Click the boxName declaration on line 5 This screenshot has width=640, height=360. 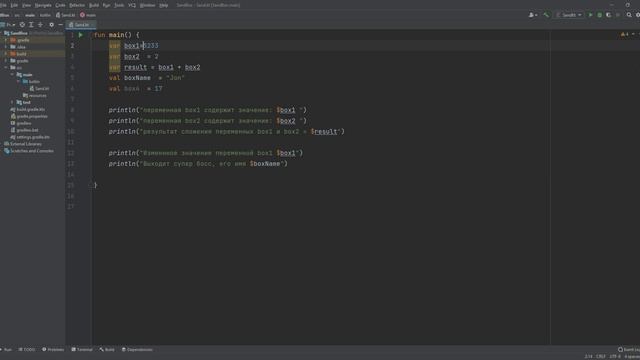pos(138,78)
